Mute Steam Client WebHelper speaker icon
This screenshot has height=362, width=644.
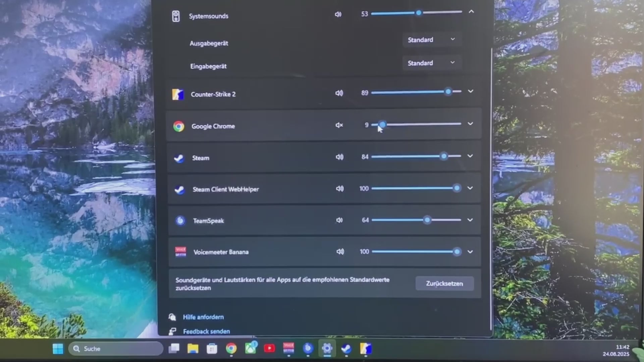pyautogui.click(x=340, y=188)
